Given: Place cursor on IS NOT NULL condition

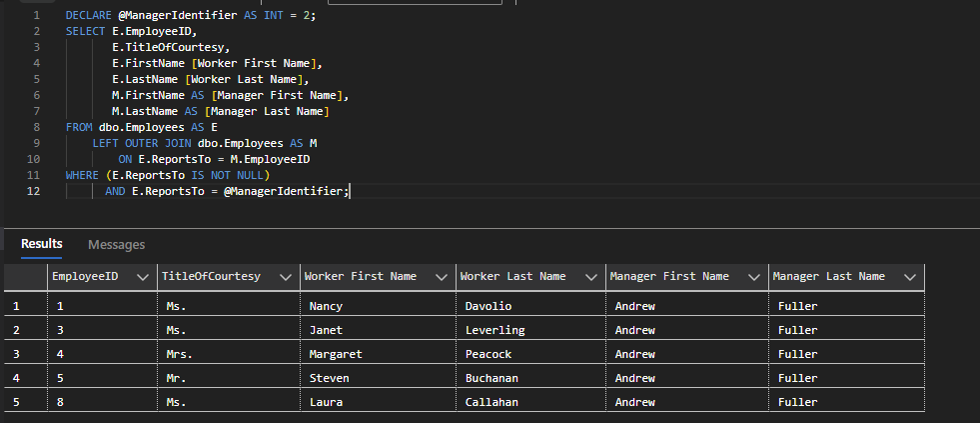Looking at the screenshot, I should click(228, 175).
